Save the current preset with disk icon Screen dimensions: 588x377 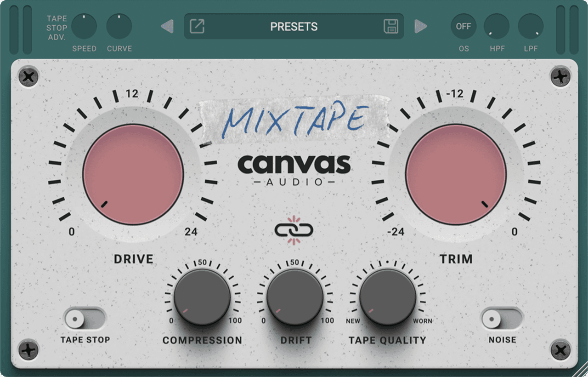click(390, 26)
